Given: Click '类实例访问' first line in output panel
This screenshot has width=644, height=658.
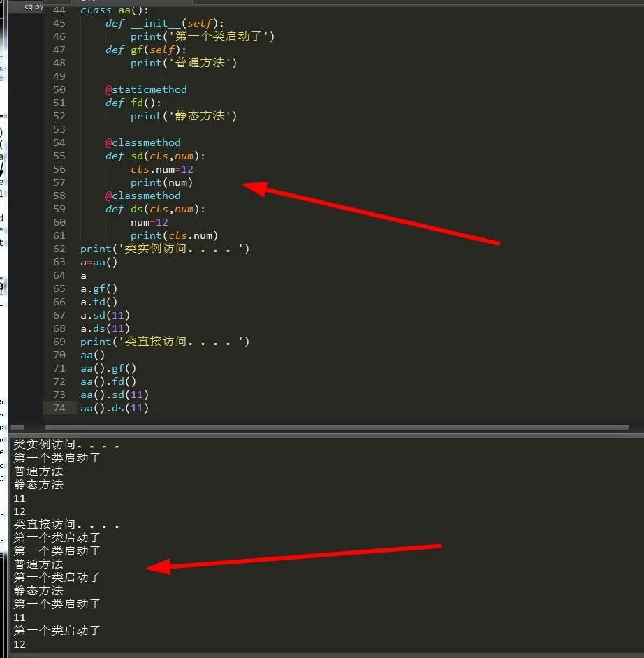Looking at the screenshot, I should pos(66,444).
